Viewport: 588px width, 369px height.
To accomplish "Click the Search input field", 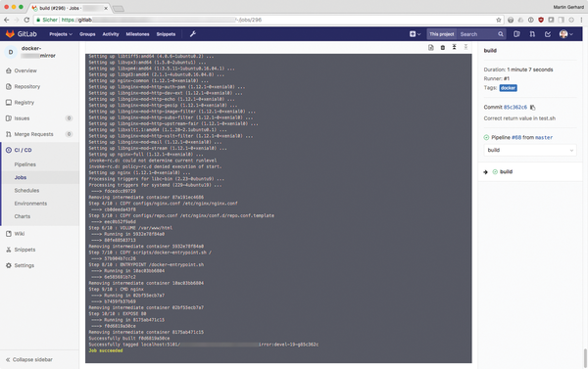I will click(x=477, y=34).
